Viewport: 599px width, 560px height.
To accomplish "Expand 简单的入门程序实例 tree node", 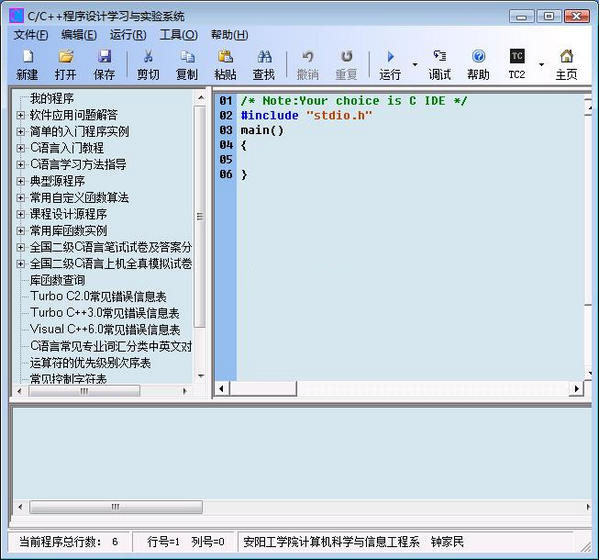I will [x=21, y=131].
